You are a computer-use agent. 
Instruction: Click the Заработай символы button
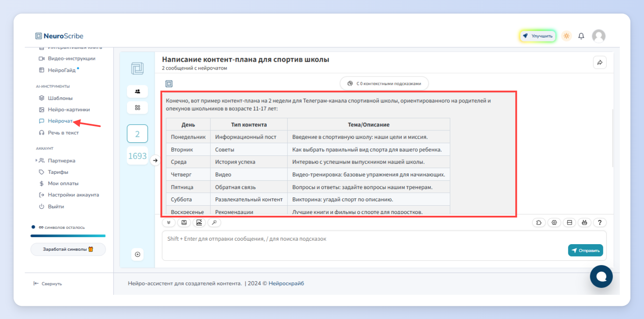pyautogui.click(x=68, y=249)
